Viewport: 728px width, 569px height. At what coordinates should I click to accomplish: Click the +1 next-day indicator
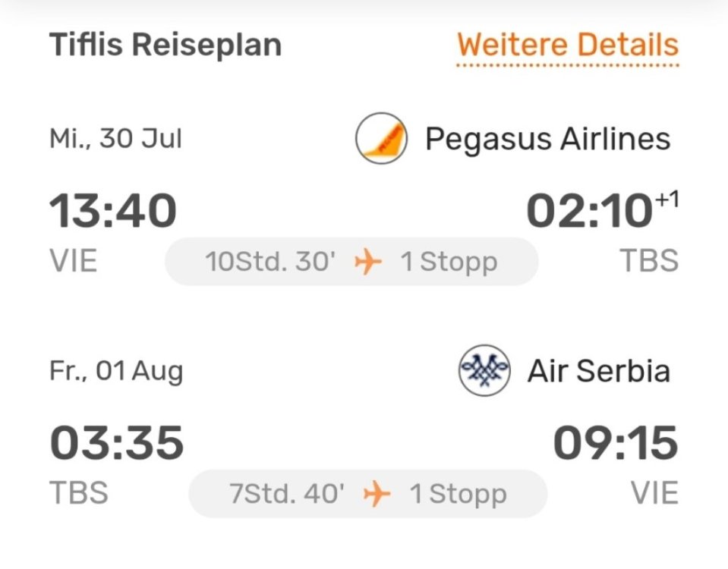point(667,200)
